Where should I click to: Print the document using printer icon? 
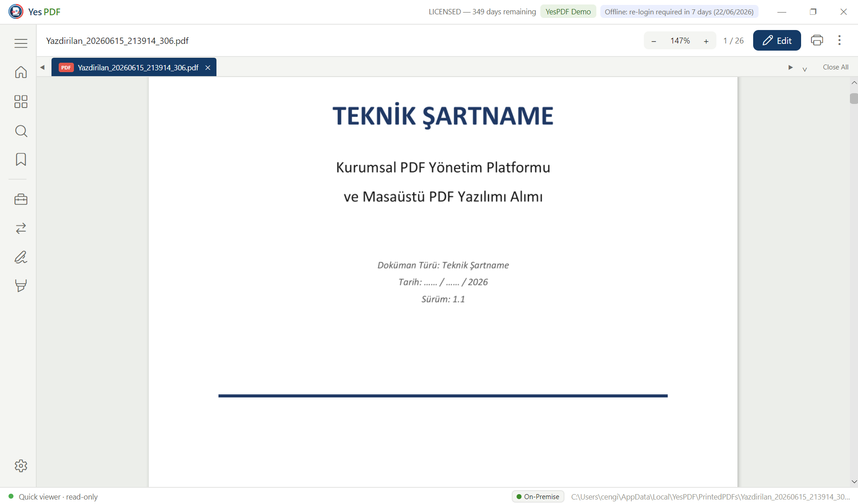pyautogui.click(x=817, y=40)
